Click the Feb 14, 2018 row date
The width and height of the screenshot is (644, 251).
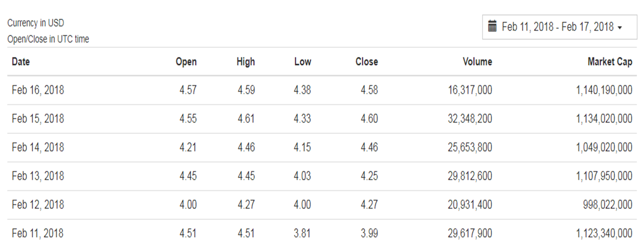tap(38, 148)
